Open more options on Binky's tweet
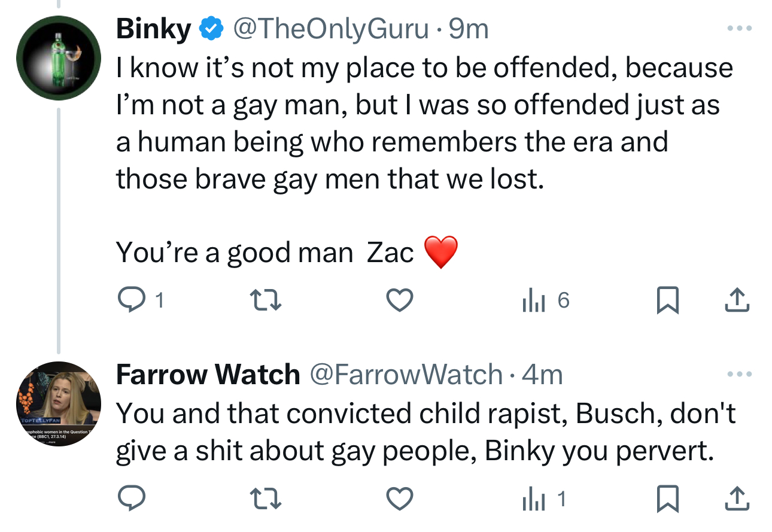This screenshot has height=532, width=772. 737,29
